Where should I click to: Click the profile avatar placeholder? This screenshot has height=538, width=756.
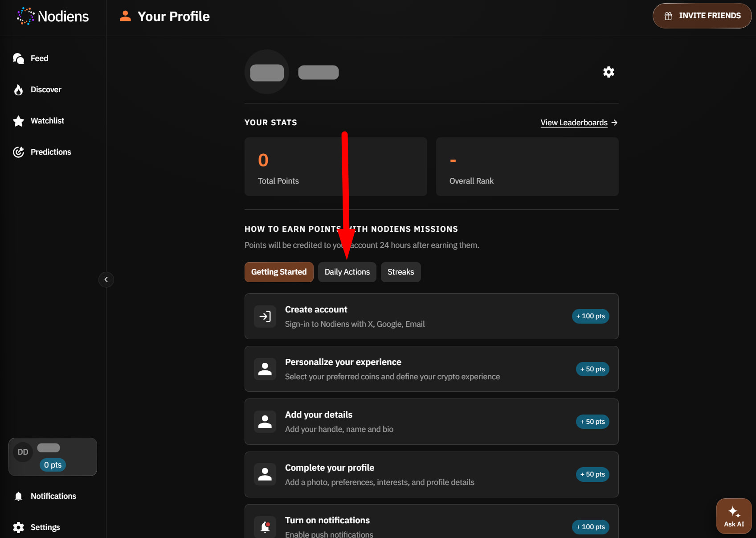(x=267, y=72)
